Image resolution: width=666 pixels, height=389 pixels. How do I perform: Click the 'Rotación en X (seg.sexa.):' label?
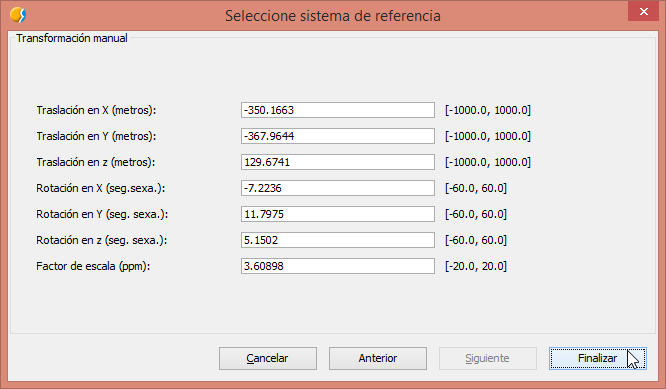(x=101, y=188)
